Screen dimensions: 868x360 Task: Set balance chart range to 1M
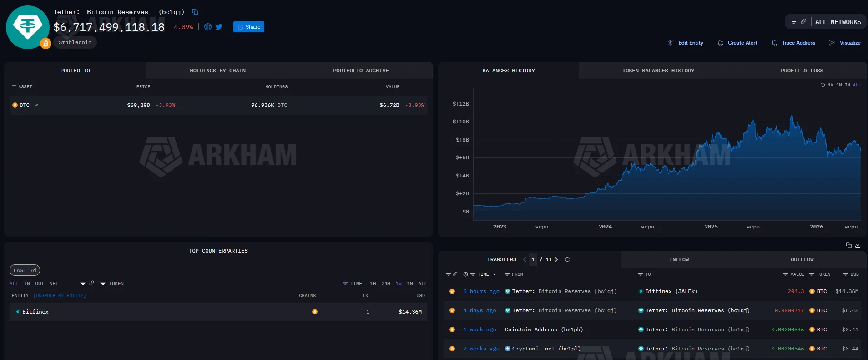(x=839, y=85)
